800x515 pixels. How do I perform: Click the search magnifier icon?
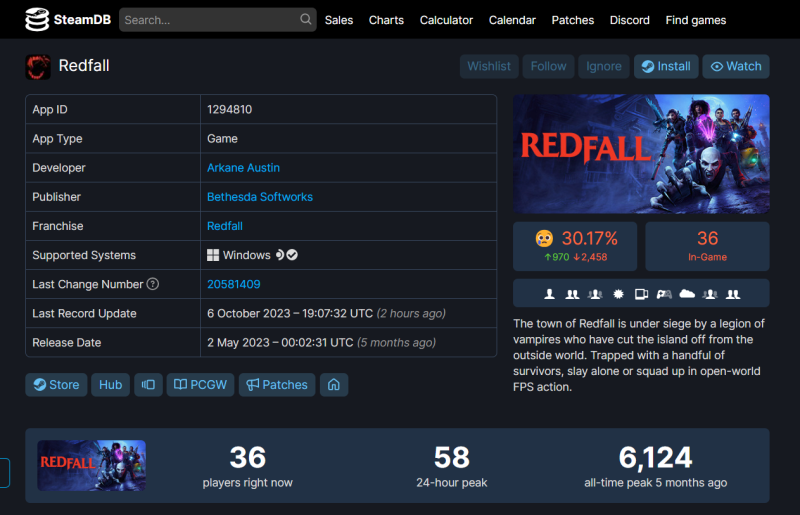pyautogui.click(x=306, y=20)
